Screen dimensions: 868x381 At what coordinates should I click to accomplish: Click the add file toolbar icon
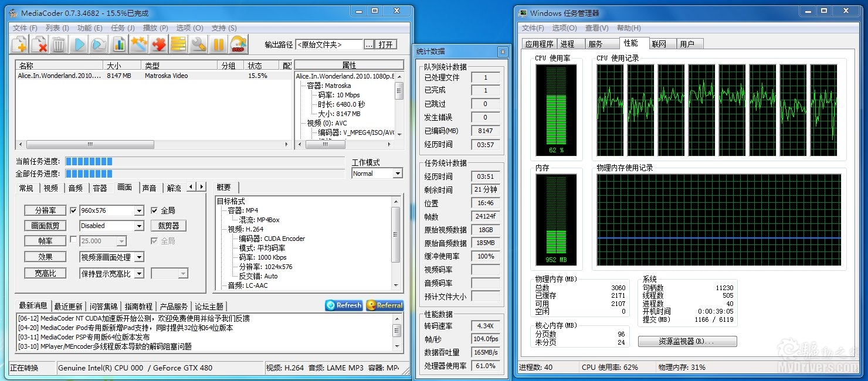pyautogui.click(x=19, y=44)
